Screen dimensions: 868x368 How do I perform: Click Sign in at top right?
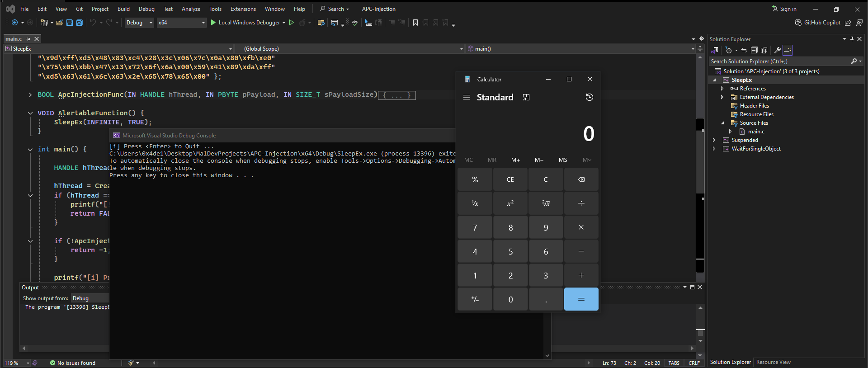click(x=784, y=9)
